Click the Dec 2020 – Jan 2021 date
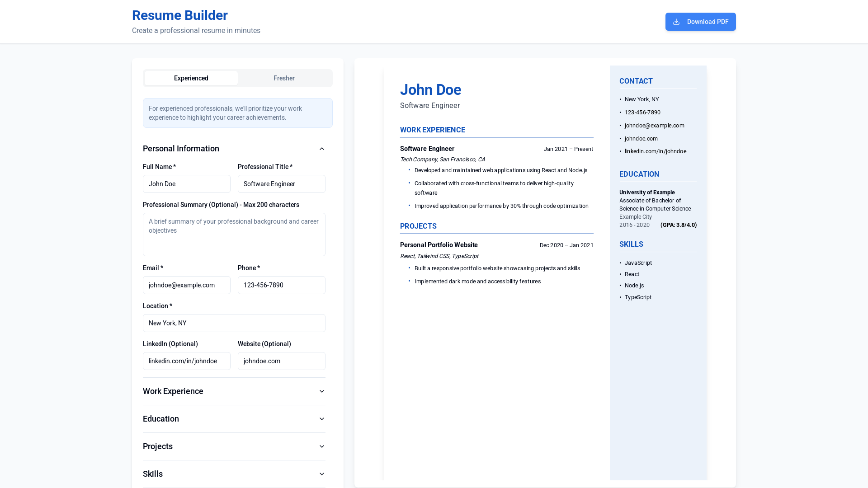Image resolution: width=868 pixels, height=488 pixels. tap(566, 245)
